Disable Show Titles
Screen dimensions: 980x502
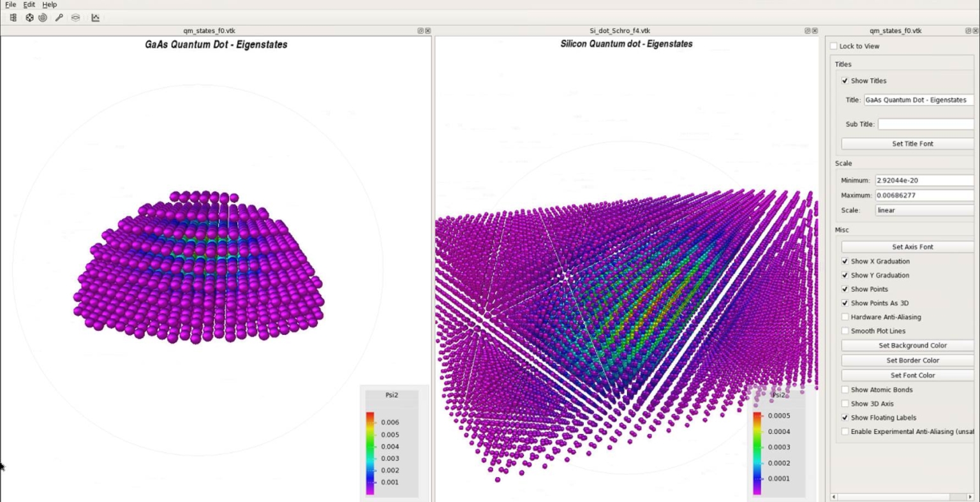tap(845, 80)
